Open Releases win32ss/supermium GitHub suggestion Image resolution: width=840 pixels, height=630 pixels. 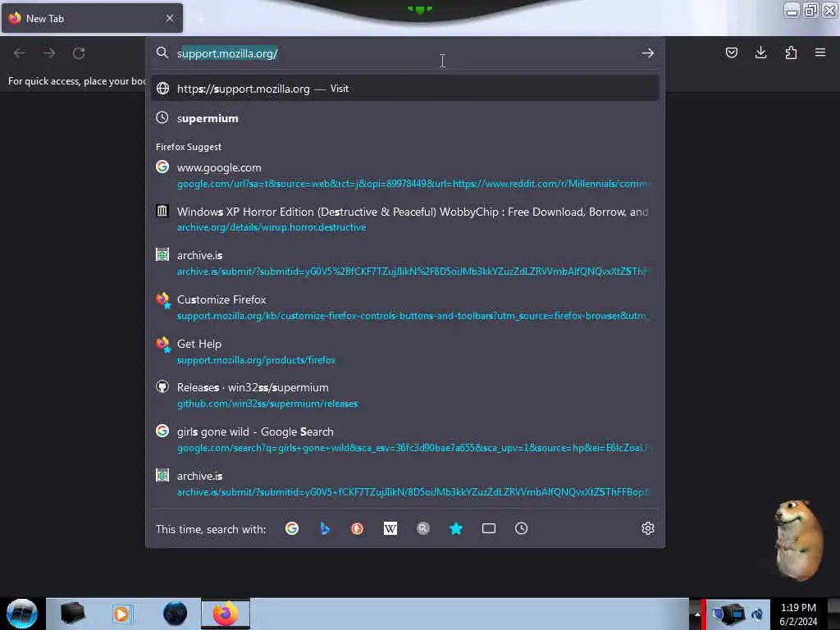point(405,395)
